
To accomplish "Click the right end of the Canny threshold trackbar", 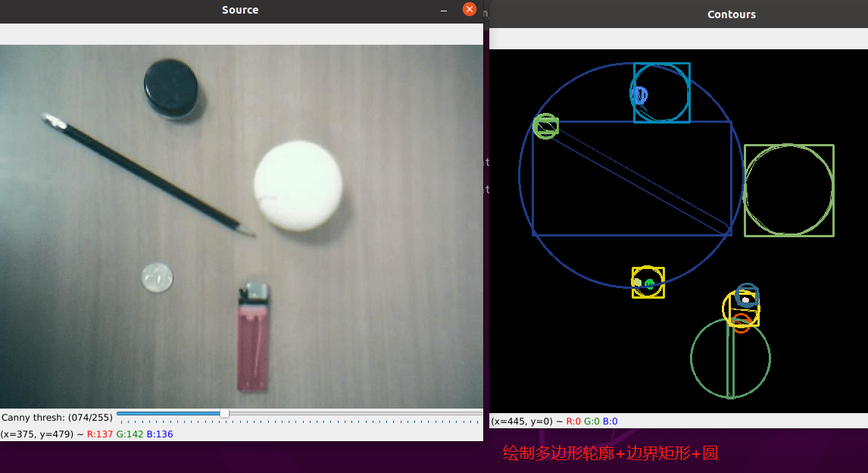I will (477, 415).
